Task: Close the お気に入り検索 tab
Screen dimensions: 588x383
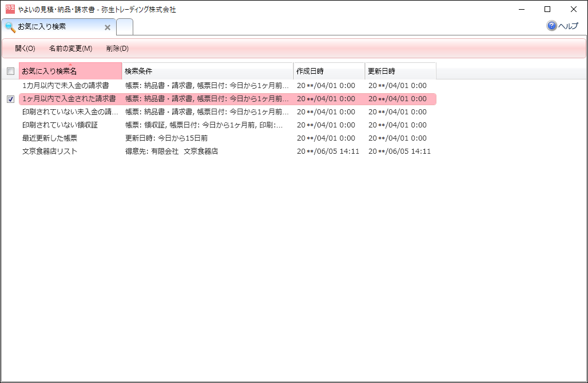Action: point(108,27)
